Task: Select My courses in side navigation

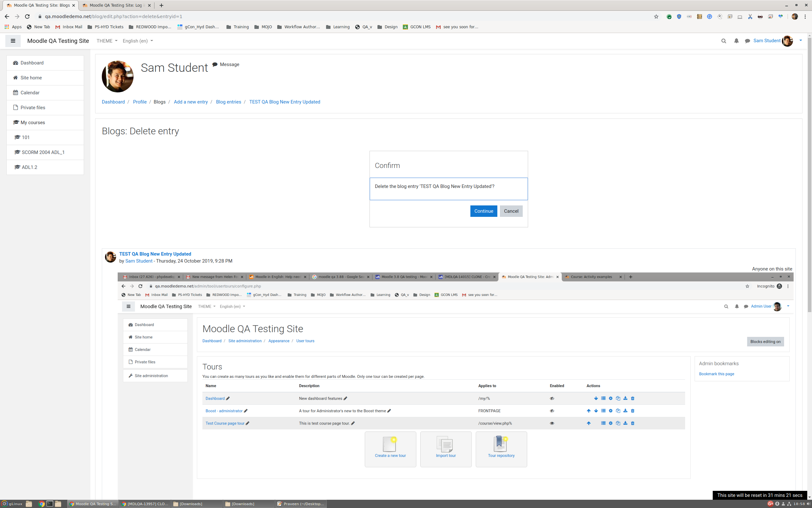Action: click(x=45, y=122)
